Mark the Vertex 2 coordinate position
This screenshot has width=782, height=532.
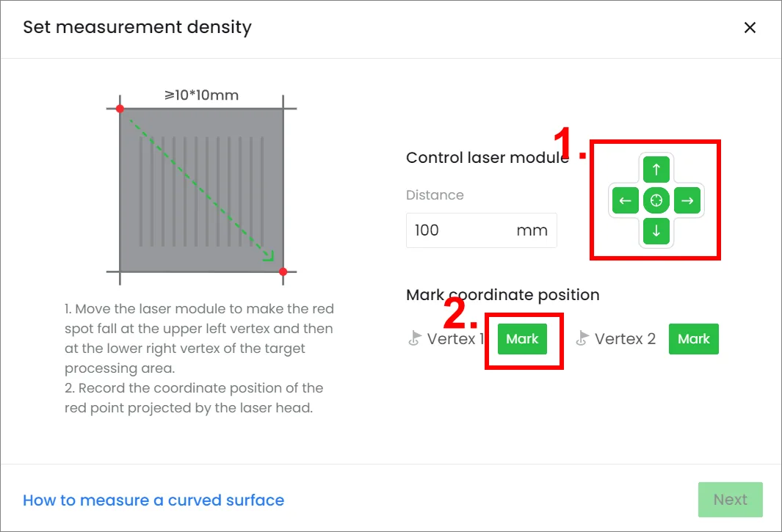pyautogui.click(x=694, y=339)
